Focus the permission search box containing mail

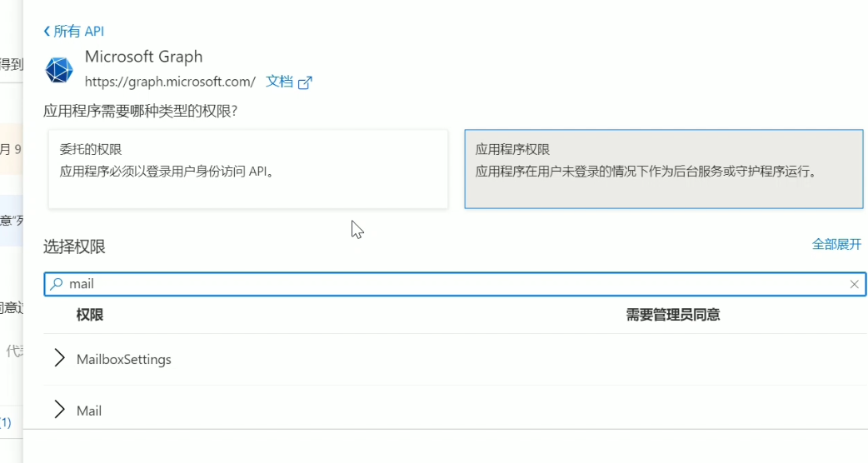tap(455, 284)
